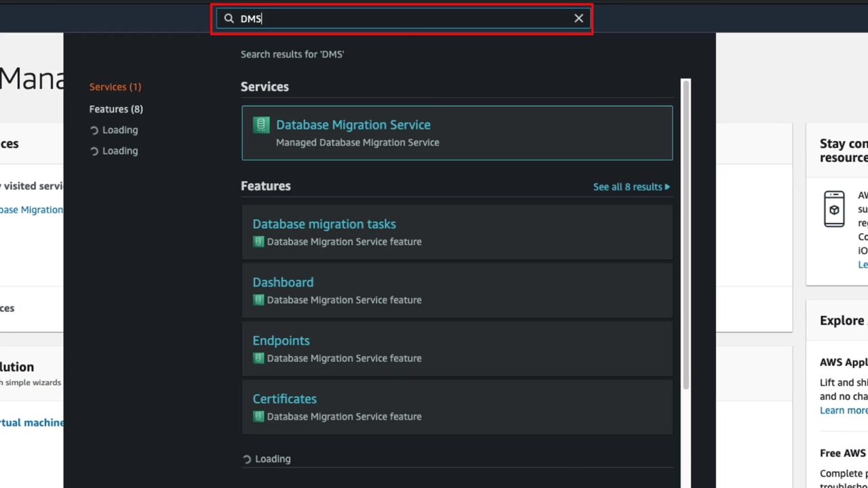The width and height of the screenshot is (868, 488).
Task: Filter results by Services (1)
Action: tap(115, 87)
